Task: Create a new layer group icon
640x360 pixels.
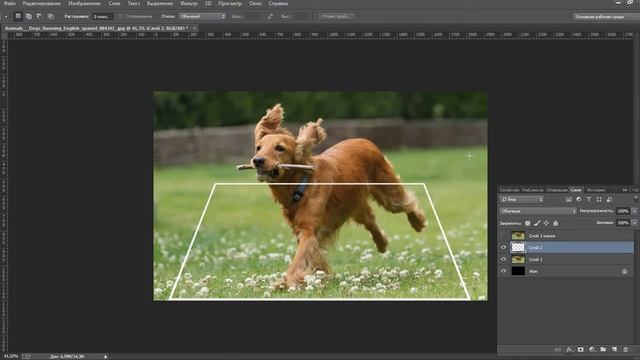Action: (603, 350)
